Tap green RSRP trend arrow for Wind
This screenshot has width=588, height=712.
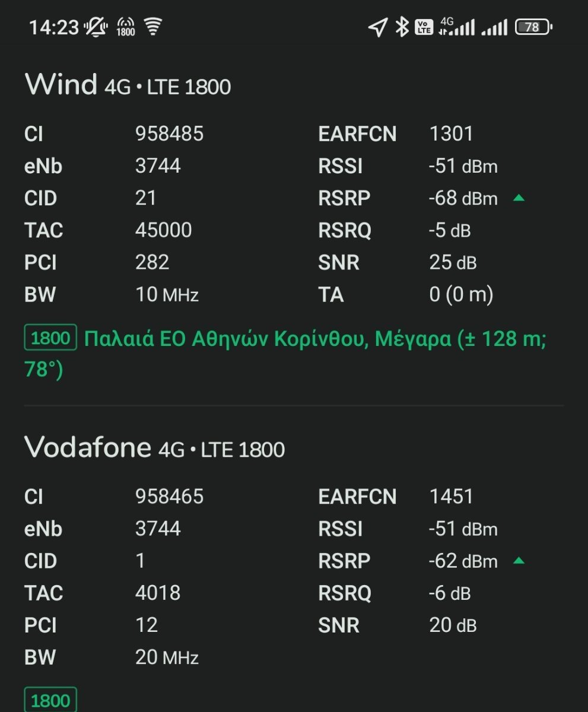(519, 198)
